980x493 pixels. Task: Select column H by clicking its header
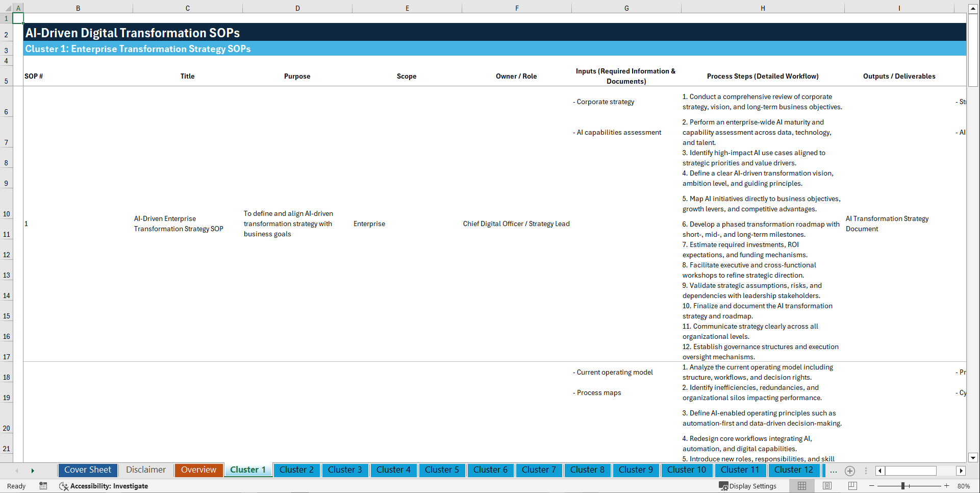[x=762, y=8]
